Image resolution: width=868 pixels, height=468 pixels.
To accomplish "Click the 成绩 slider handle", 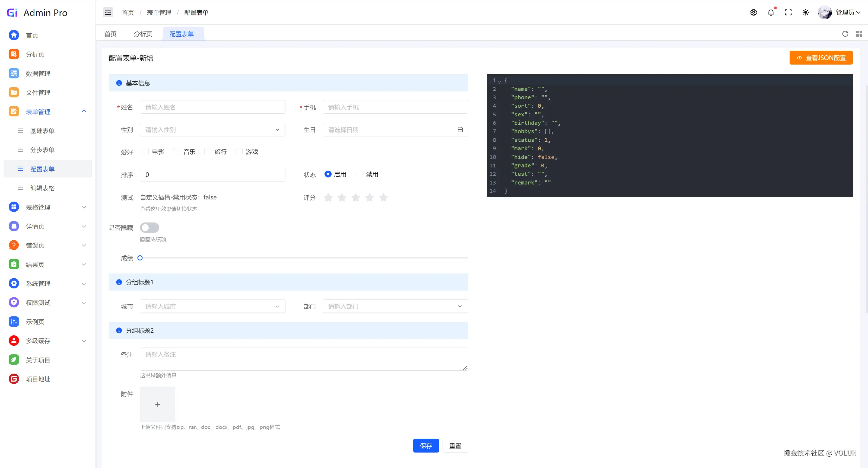I will click(140, 258).
